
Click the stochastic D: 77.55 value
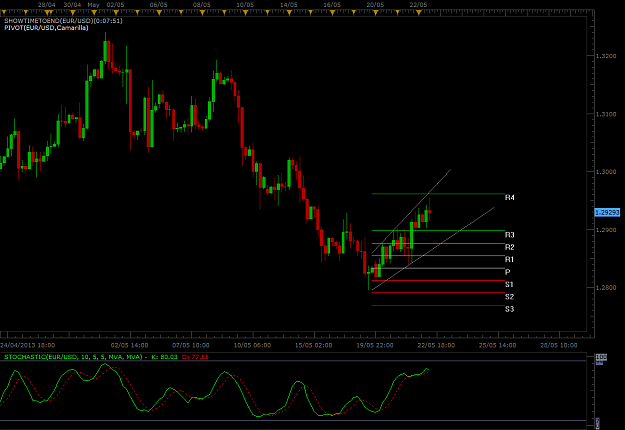coord(195,357)
